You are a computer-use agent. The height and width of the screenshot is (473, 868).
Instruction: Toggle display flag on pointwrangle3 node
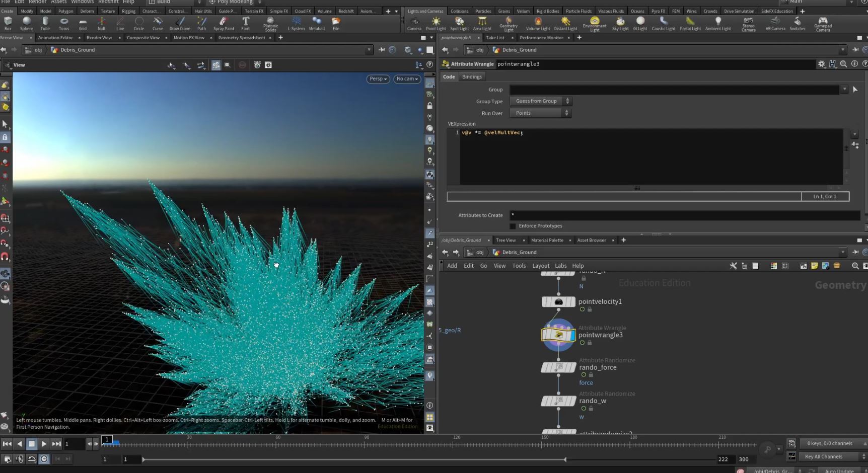572,335
